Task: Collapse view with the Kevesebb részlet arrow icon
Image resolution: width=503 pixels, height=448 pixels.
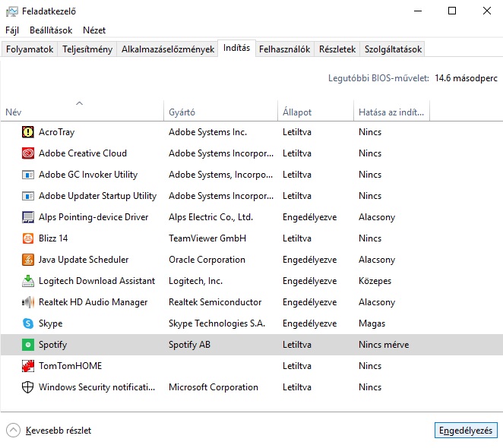Action: pos(13,431)
